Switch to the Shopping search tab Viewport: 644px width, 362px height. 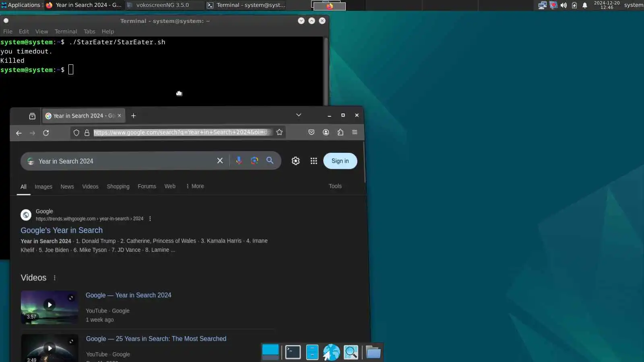[118, 187]
